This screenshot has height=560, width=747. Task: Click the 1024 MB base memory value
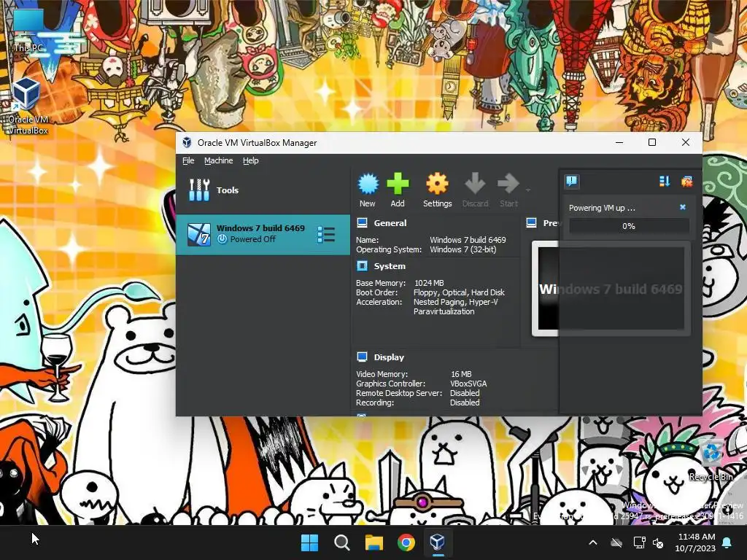coord(429,283)
